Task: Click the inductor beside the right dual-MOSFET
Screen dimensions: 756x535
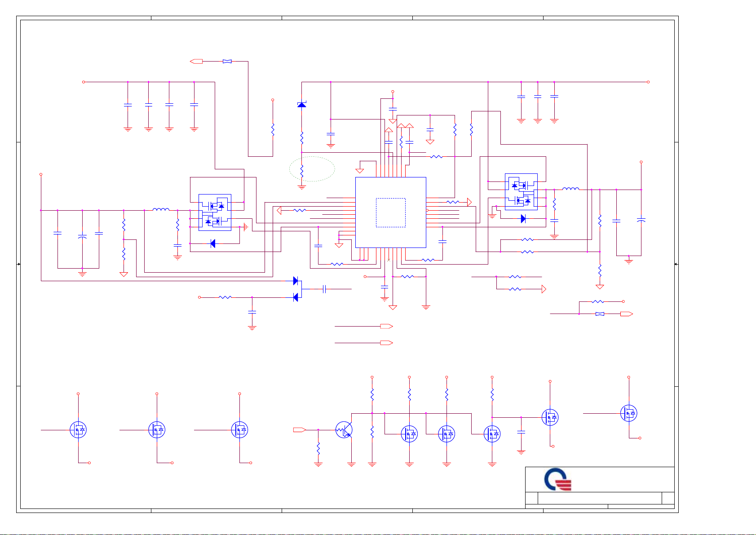Action: click(570, 189)
